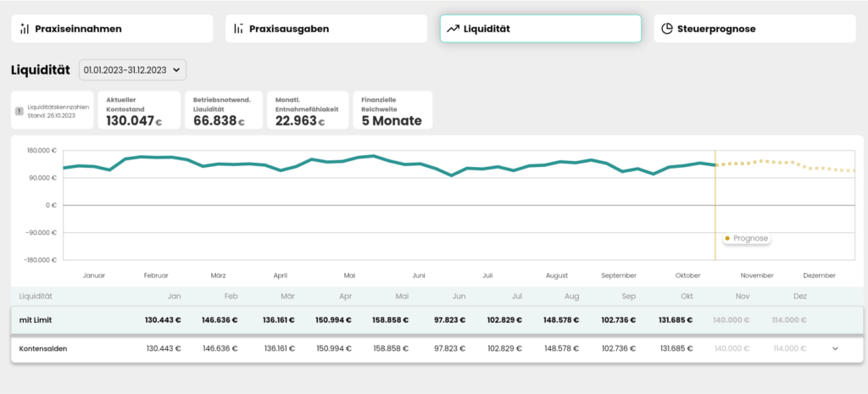The image size is (868, 394).
Task: Click the mit Limit table row
Action: 437,319
